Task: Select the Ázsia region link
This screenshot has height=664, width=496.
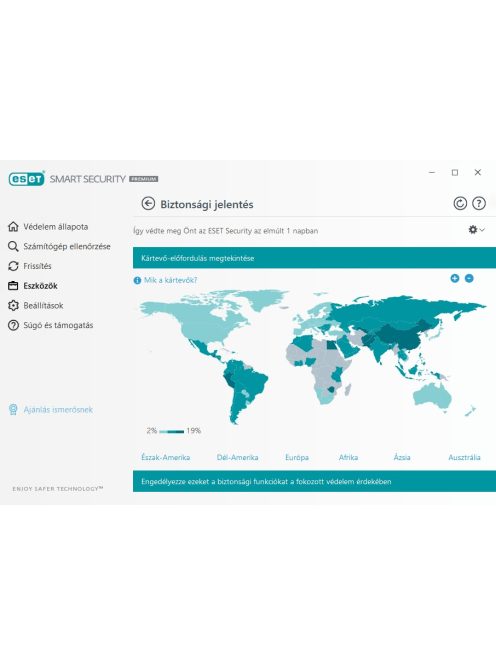Action: click(x=402, y=457)
